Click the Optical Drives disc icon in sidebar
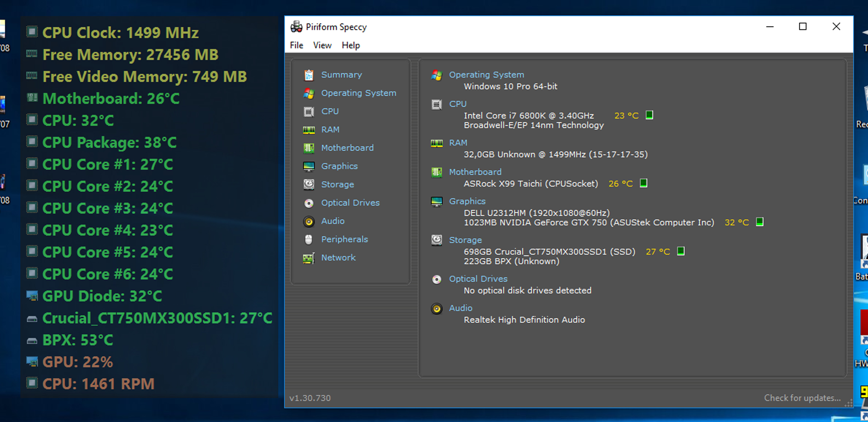 pyautogui.click(x=309, y=203)
